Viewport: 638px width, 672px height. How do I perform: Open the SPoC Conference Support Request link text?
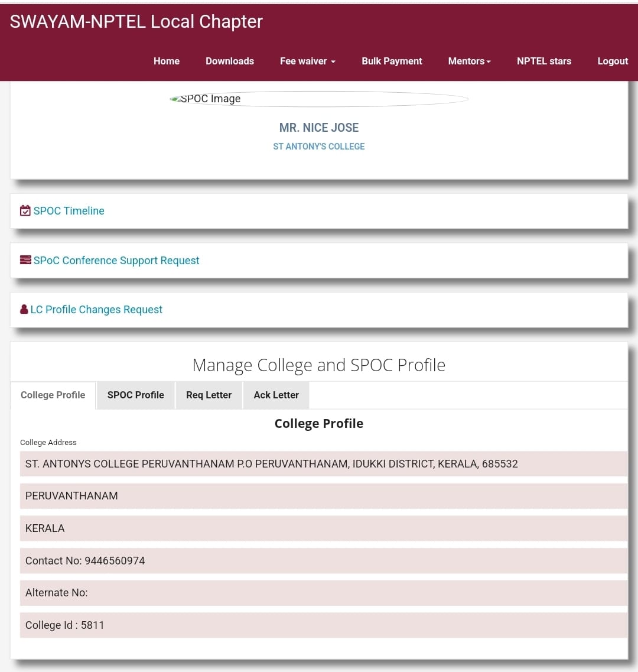pyautogui.click(x=116, y=261)
